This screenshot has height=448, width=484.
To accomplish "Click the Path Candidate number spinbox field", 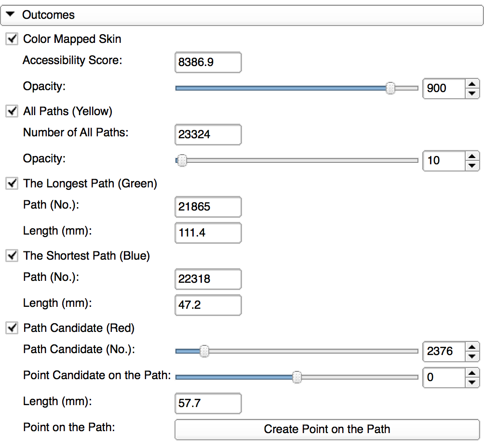I will coord(444,351).
